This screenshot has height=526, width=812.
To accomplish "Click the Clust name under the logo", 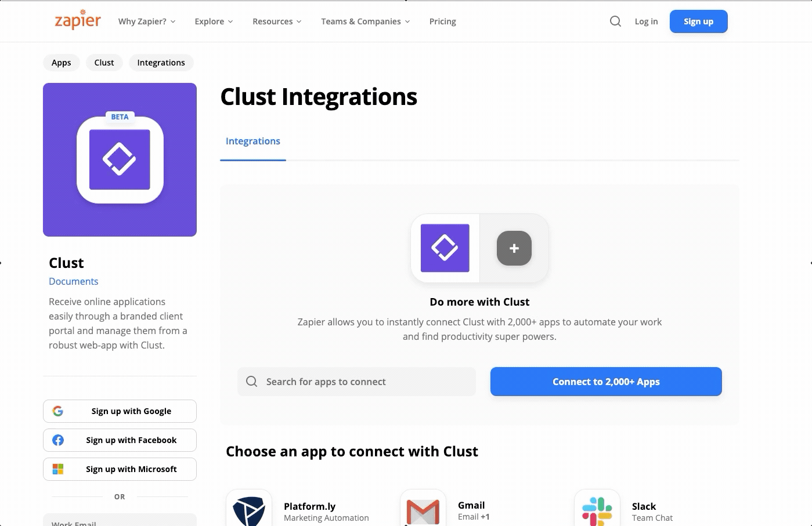I will 66,263.
